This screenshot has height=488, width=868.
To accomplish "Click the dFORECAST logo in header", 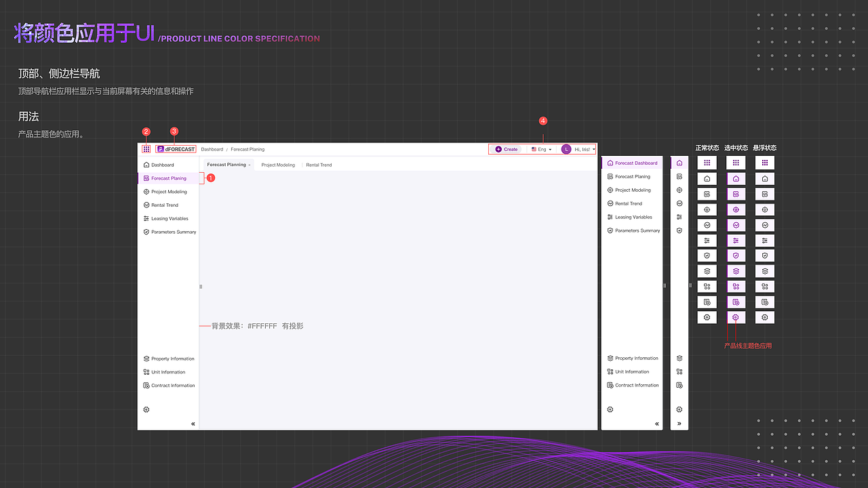I will click(176, 149).
